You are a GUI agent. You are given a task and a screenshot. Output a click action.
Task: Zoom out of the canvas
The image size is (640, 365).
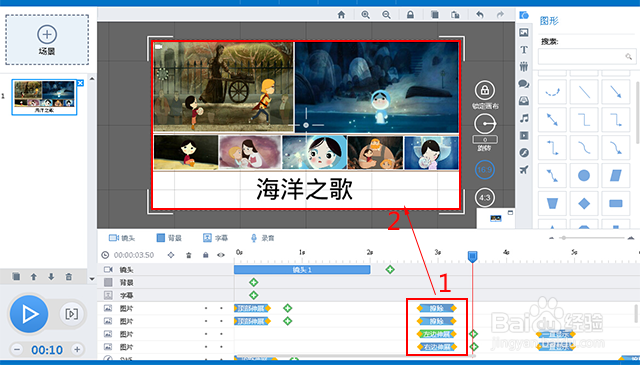coord(386,15)
